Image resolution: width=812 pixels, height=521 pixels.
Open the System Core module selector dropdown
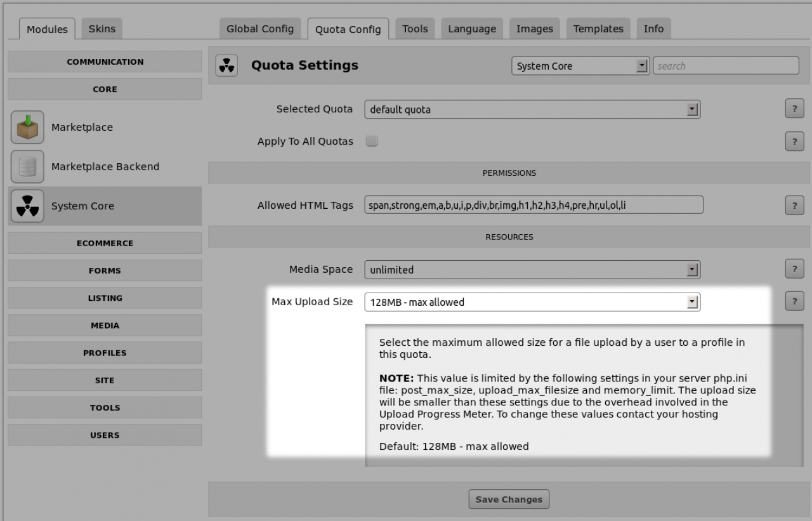pyautogui.click(x=580, y=66)
